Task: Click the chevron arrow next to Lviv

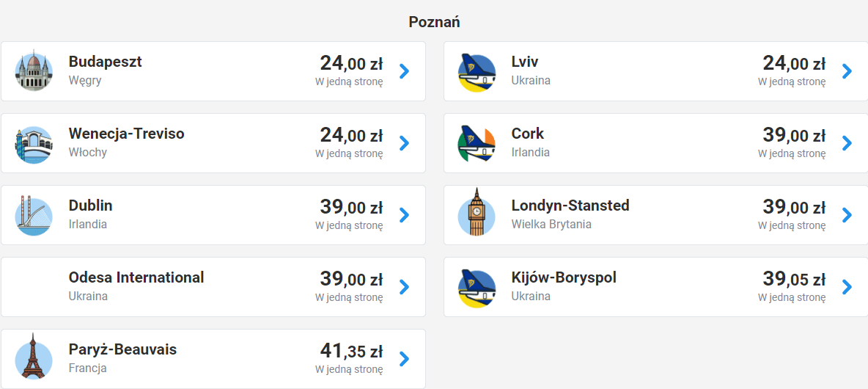Action: (x=847, y=71)
